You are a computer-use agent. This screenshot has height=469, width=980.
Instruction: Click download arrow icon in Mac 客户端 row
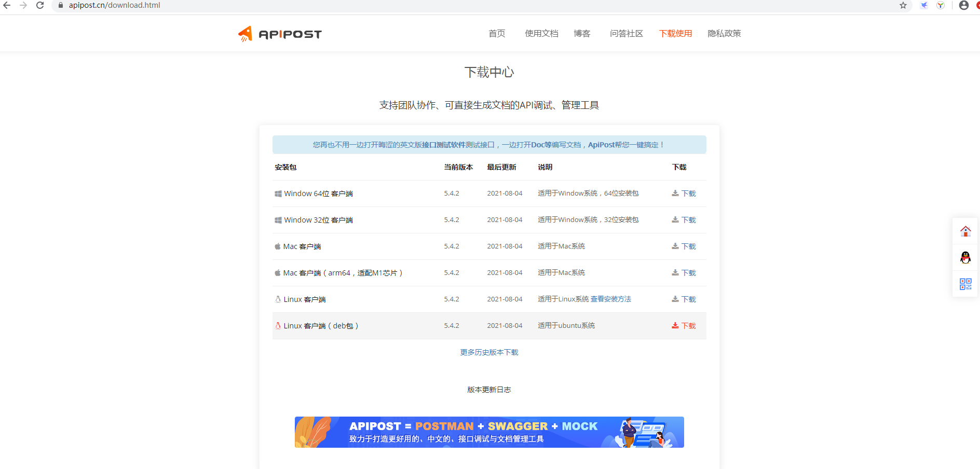(x=675, y=246)
